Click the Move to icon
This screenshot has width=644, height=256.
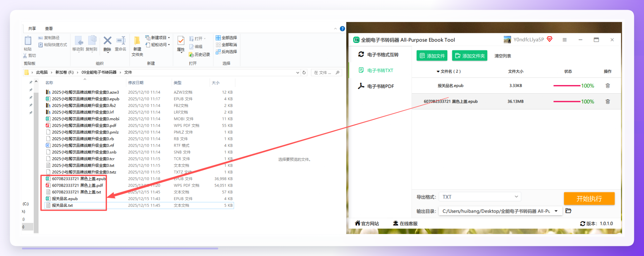click(x=79, y=41)
